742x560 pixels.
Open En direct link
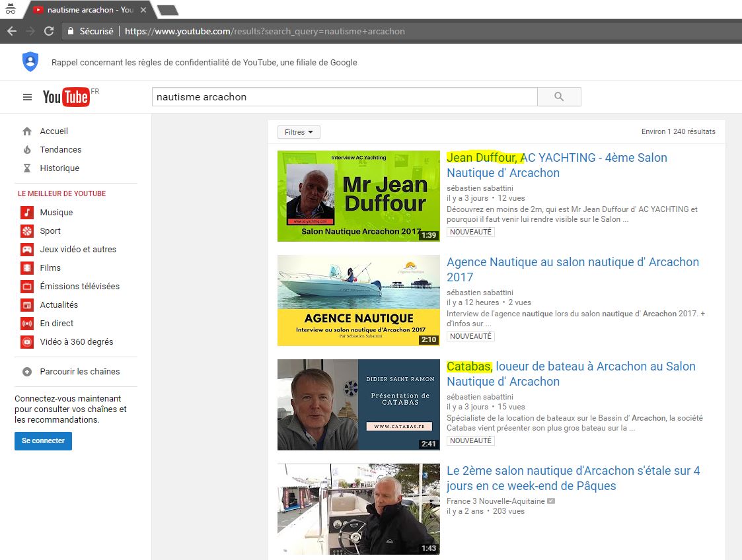click(57, 323)
